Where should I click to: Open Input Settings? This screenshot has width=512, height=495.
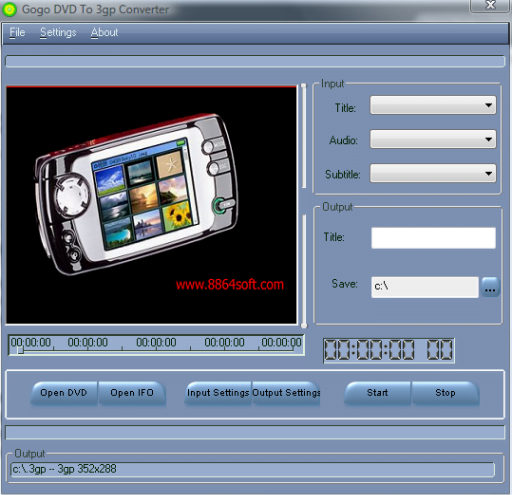(x=218, y=393)
